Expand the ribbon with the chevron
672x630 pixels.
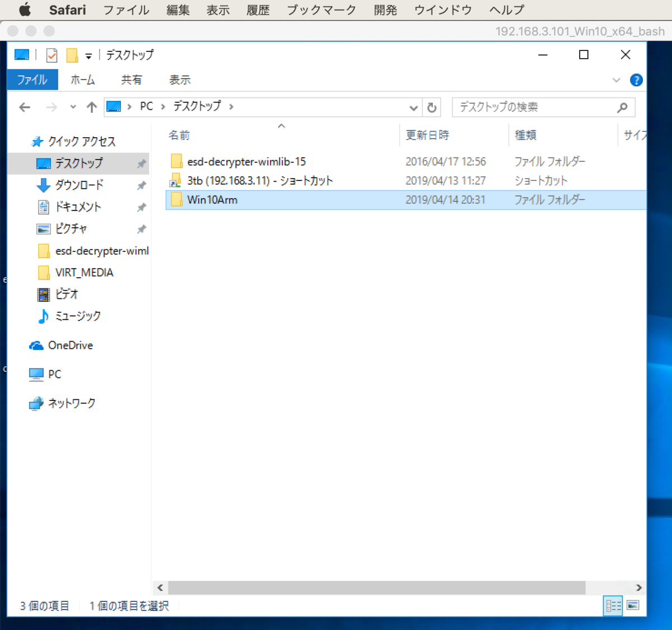click(617, 80)
